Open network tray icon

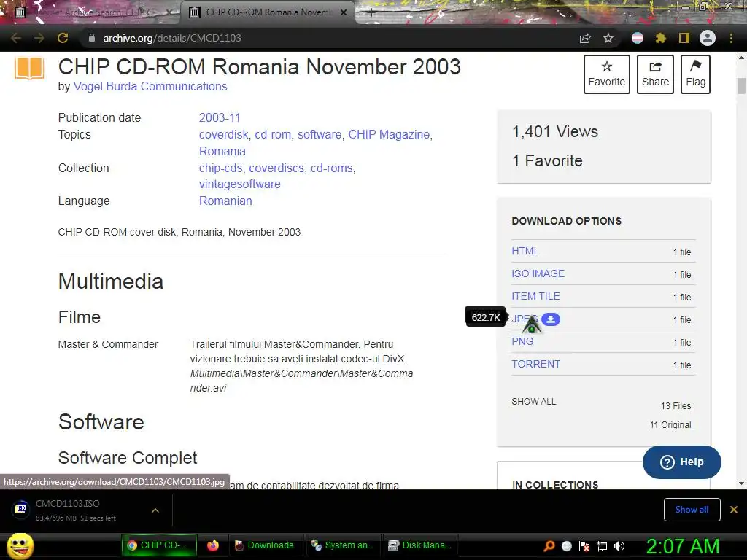(x=602, y=545)
